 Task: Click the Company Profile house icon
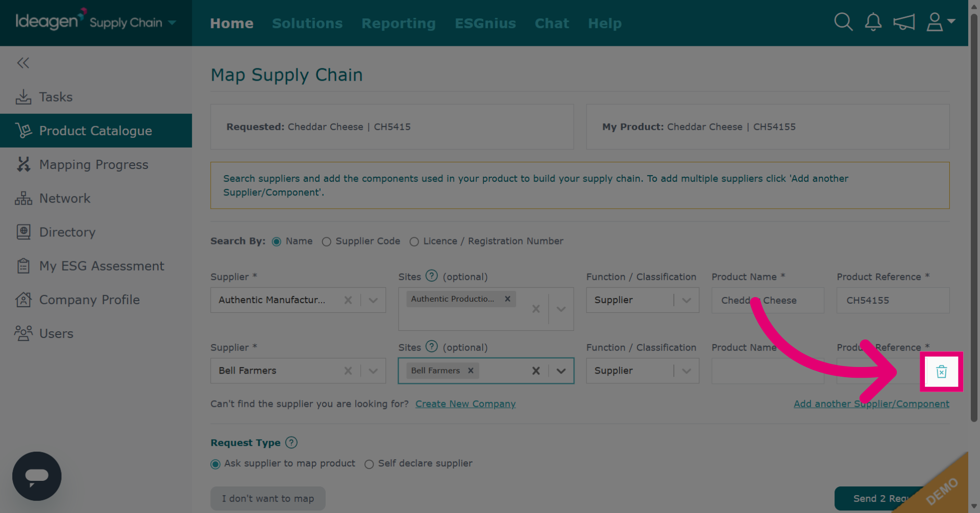point(23,300)
